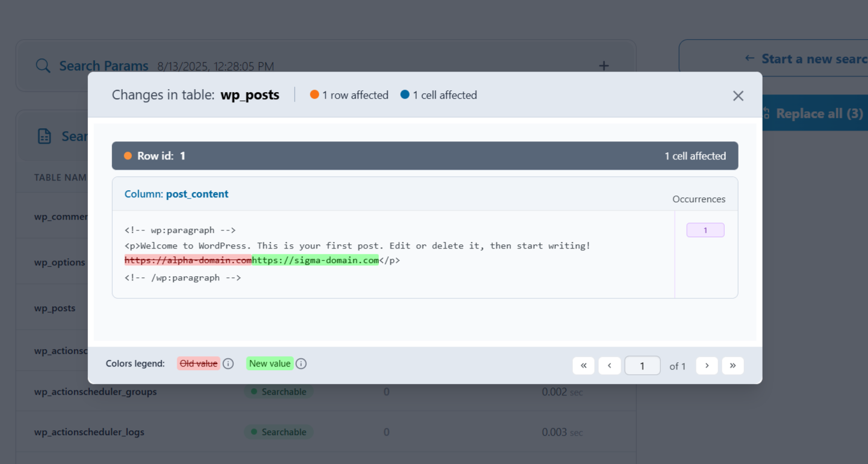Toggle Searchable status for wp_actionscheduler_logs
This screenshot has height=464, width=868.
pyautogui.click(x=278, y=432)
